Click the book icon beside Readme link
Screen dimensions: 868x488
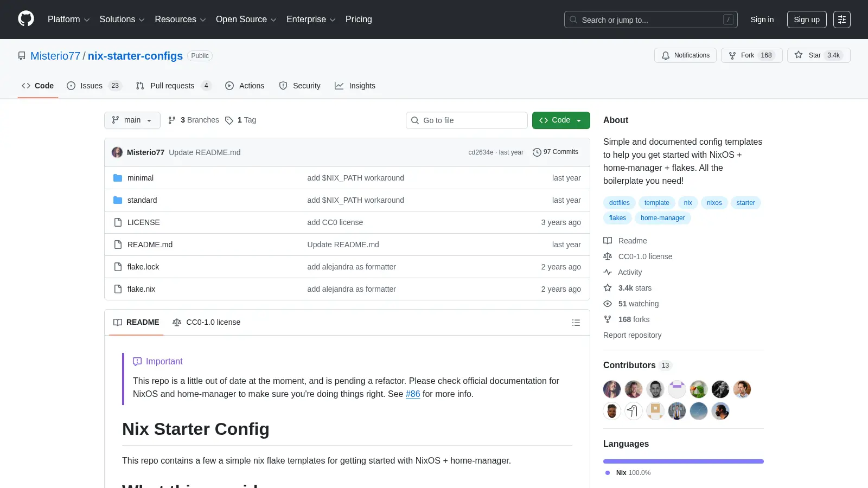608,241
